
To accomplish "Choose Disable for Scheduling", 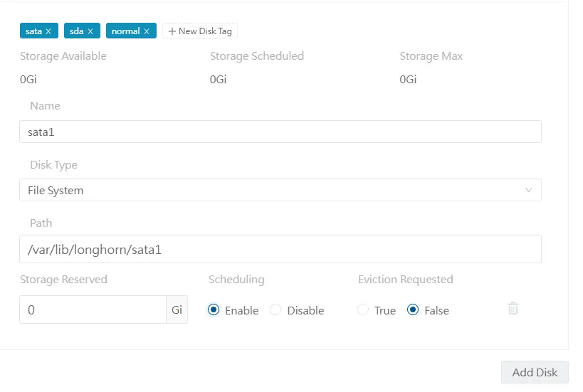I will [276, 310].
